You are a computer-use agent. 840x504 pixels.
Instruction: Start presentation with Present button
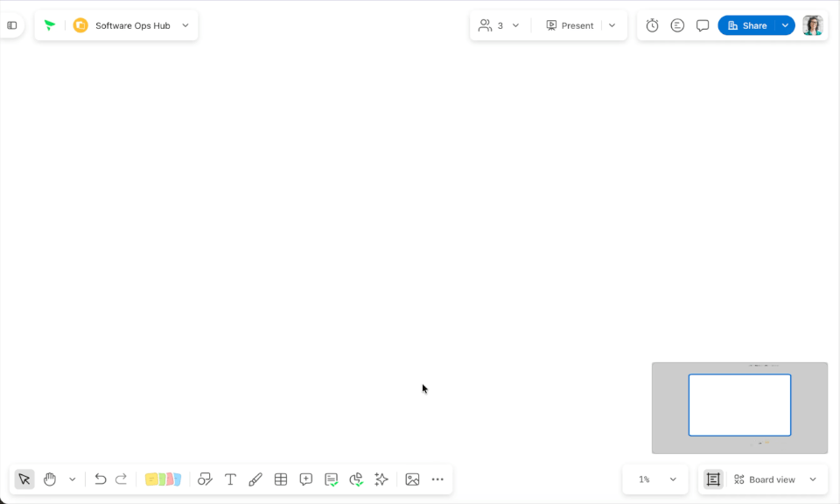pos(570,25)
